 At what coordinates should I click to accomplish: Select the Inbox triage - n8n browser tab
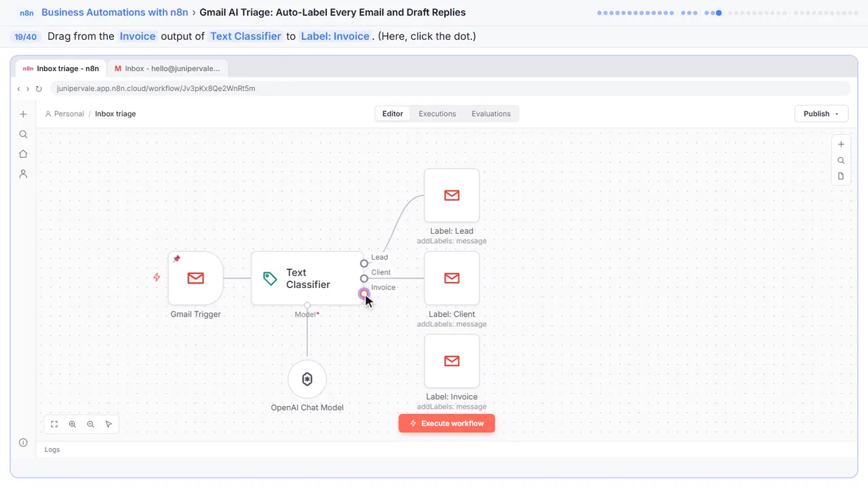[61, 68]
